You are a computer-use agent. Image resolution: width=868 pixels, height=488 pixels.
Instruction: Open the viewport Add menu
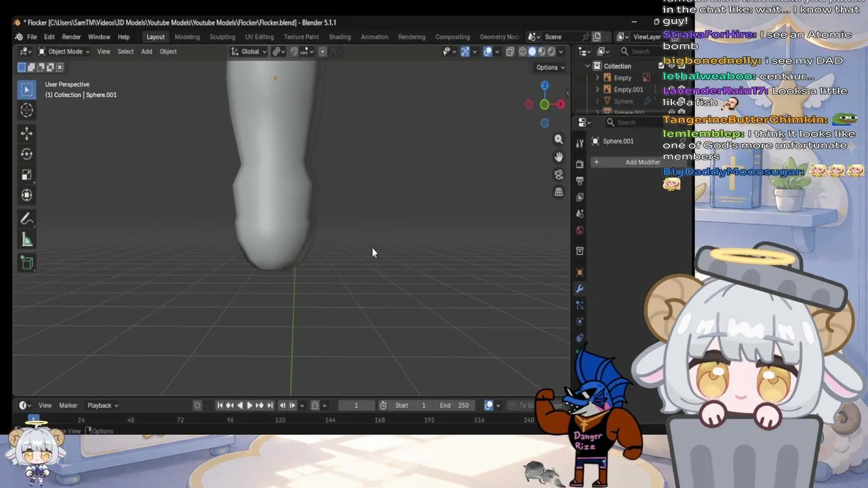146,52
